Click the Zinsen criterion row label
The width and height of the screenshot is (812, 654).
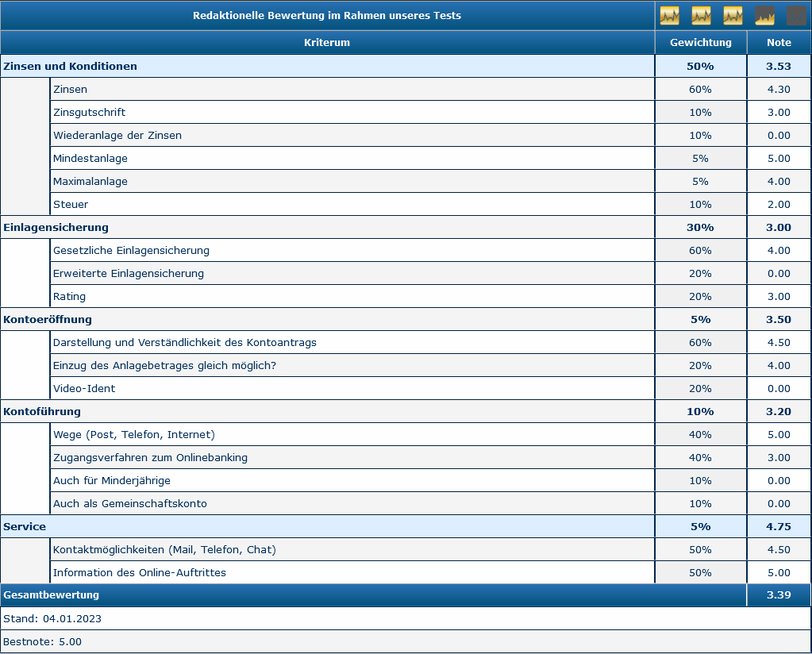tap(70, 89)
